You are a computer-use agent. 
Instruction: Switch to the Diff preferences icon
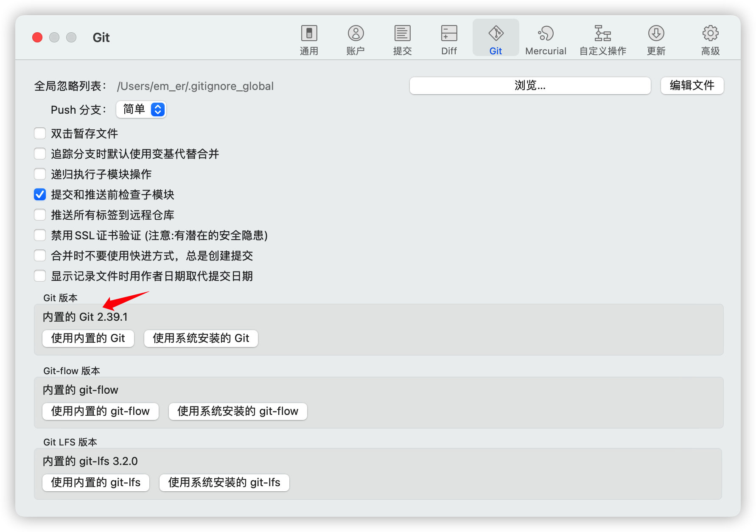point(449,34)
